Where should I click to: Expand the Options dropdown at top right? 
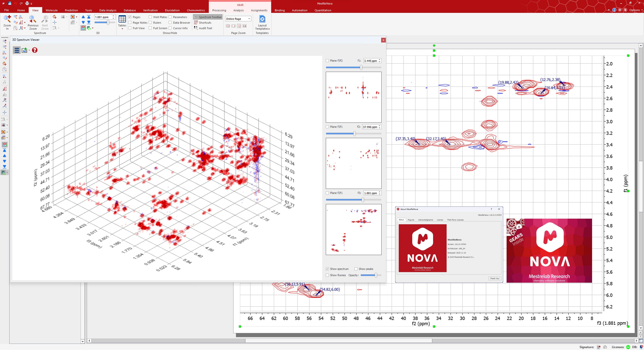635,10
